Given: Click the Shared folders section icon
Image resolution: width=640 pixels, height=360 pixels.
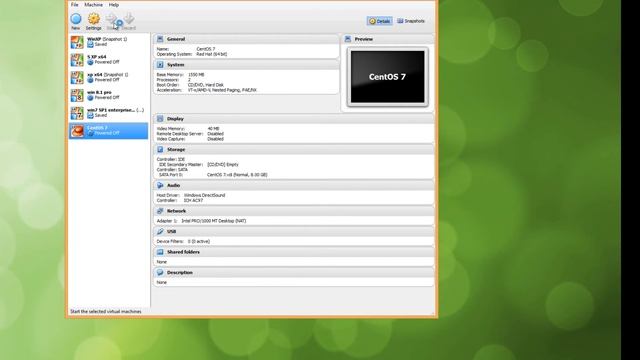Looking at the screenshot, I should 160,252.
